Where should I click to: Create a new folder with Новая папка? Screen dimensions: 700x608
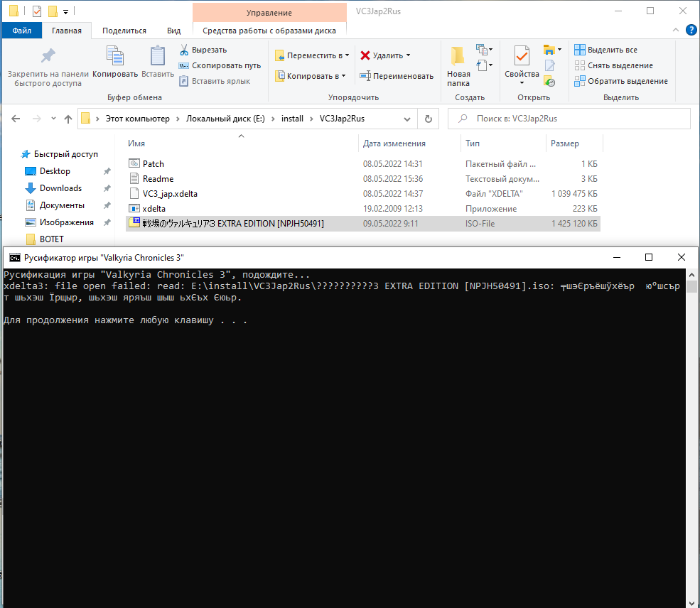458,66
